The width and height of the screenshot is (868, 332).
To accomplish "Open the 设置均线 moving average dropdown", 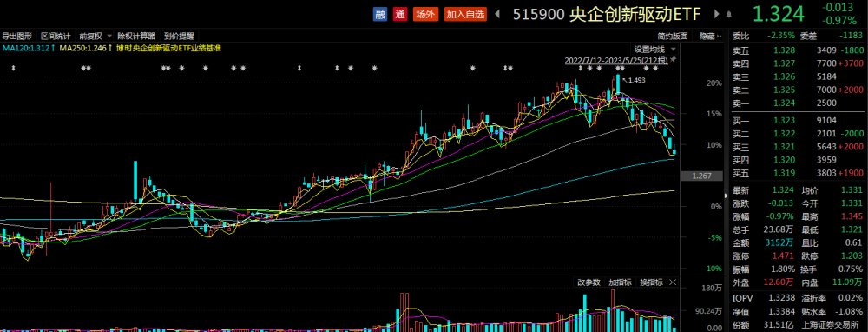I will pos(654,49).
